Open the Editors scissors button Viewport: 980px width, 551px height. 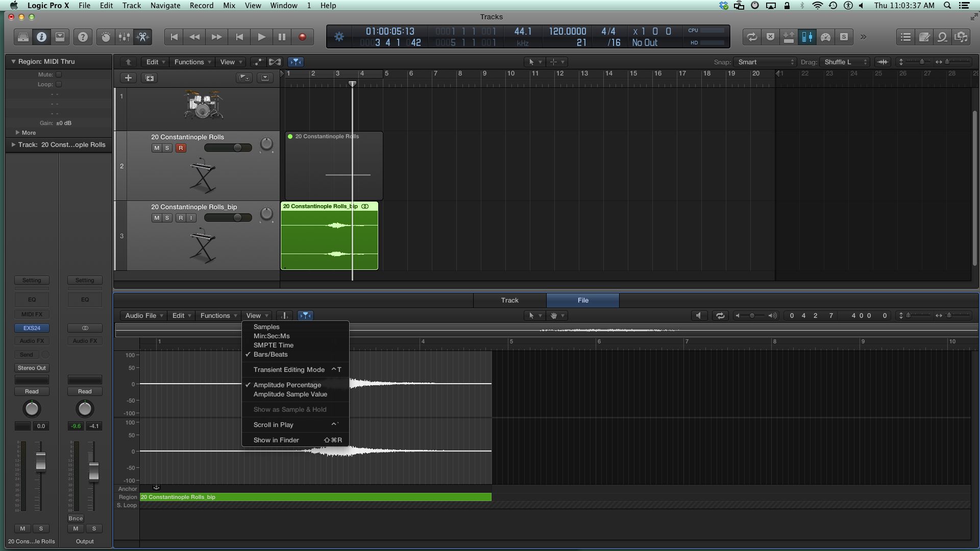pos(143,37)
